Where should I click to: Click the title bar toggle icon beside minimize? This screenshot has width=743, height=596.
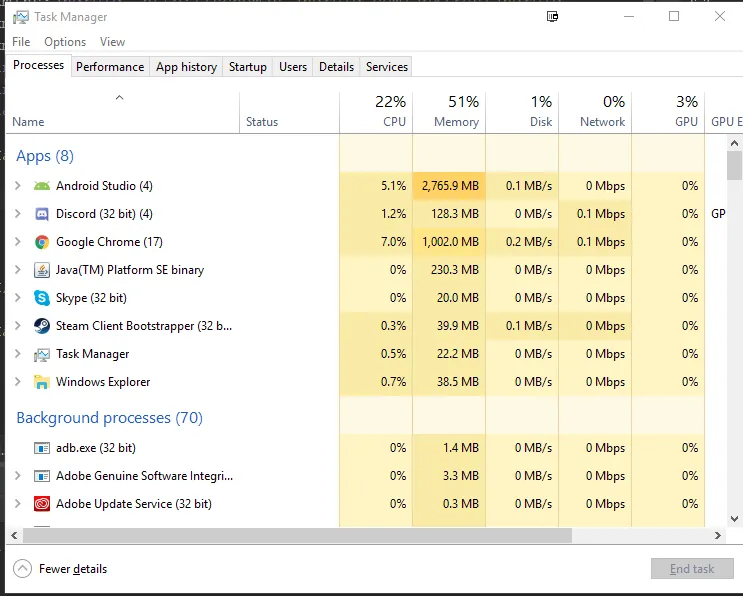tap(553, 17)
